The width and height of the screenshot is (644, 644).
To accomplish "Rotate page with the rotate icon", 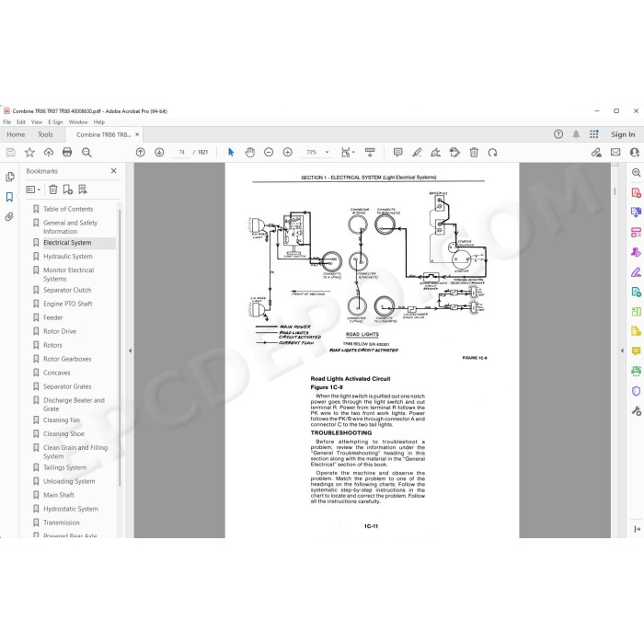I will click(492, 153).
